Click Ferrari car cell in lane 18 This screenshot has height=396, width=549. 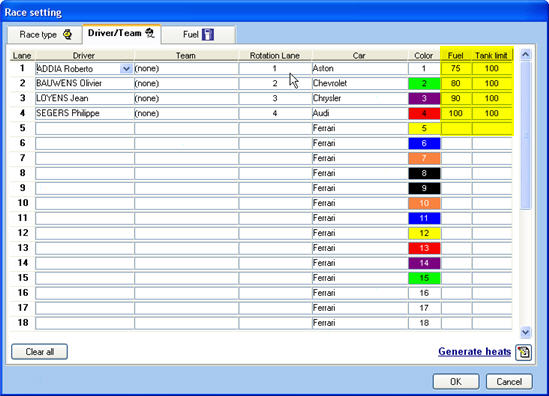point(360,323)
